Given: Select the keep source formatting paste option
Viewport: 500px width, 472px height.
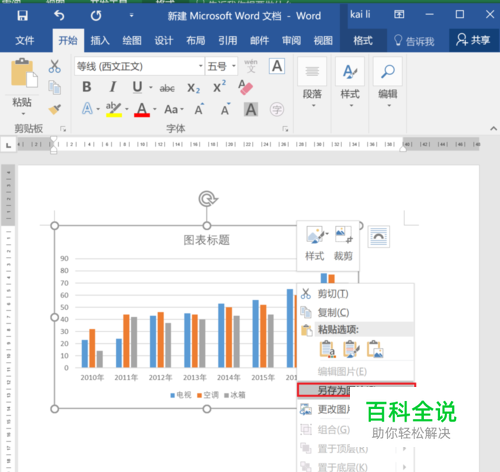Looking at the screenshot, I should point(327,349).
